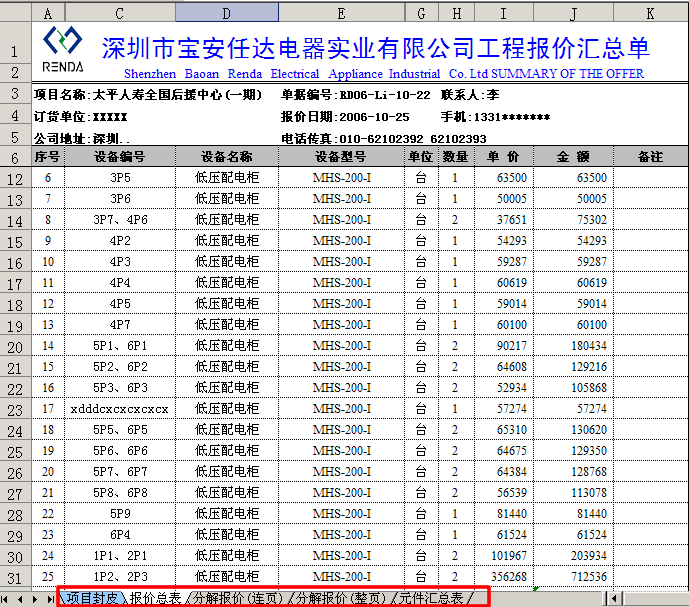Click the 设备型号 column heading cell
Image resolution: width=689 pixels, height=607 pixels.
point(341,156)
